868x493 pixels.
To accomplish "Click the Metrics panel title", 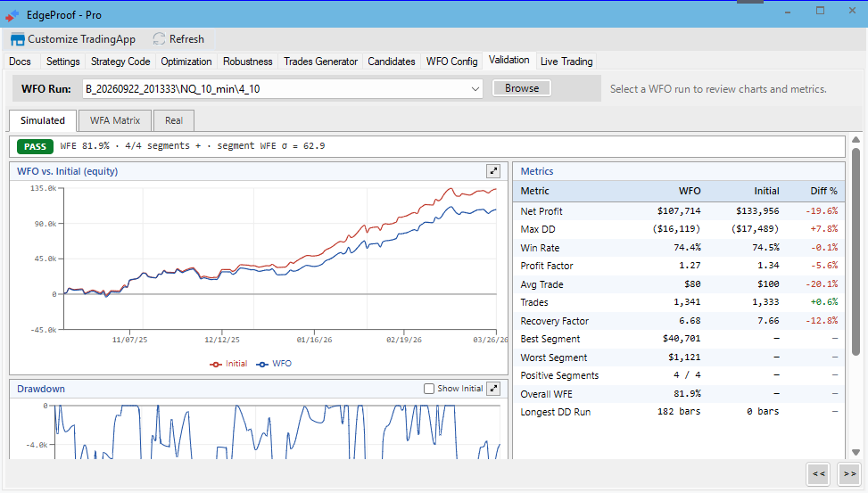I will [x=536, y=171].
